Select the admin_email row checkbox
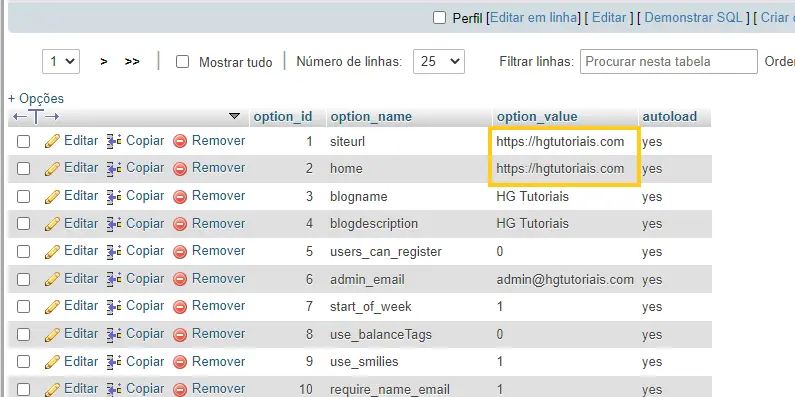This screenshot has width=795, height=397. click(23, 279)
